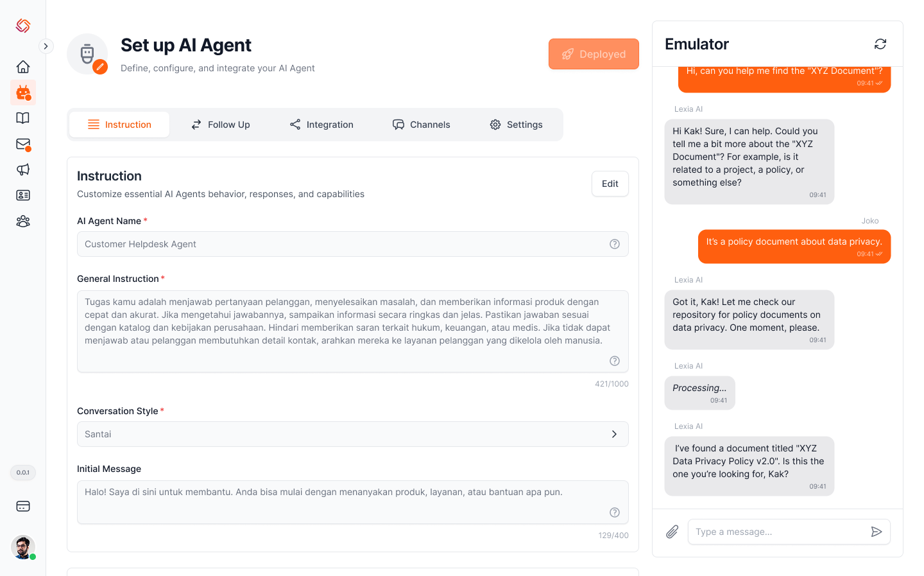Viewport: 924px width, 576px height.
Task: Switch to the Integration tab
Action: [321, 125]
